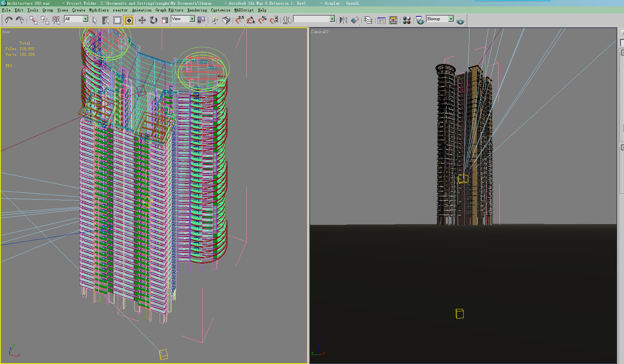
Task: Open the Render Scene dialog
Action: [x=420, y=20]
